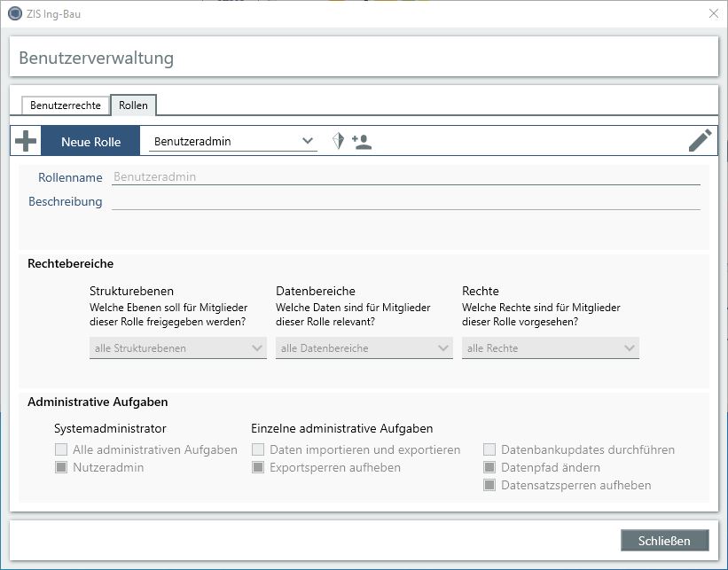This screenshot has height=570, width=728.
Task: Expand the alle Strukturebenen dropdown
Action: coord(177,348)
